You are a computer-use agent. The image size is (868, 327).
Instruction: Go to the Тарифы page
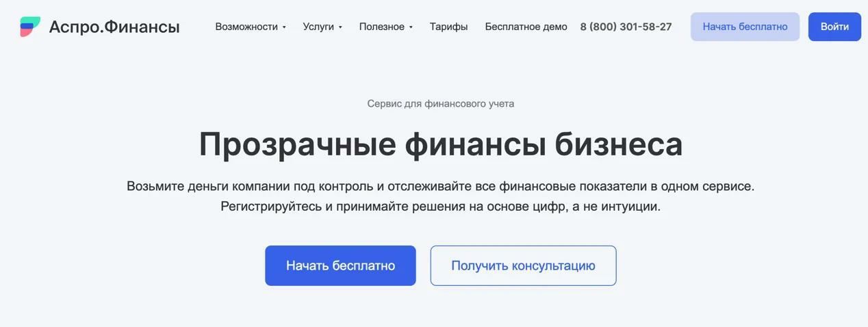(x=448, y=27)
